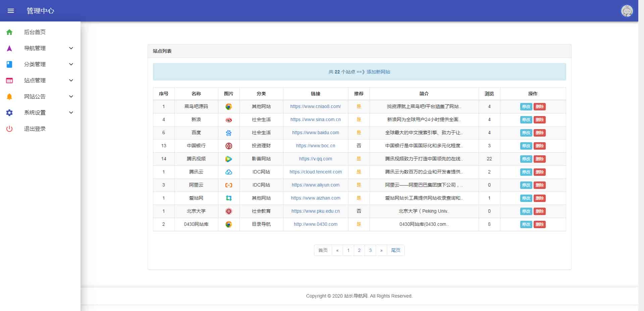Click the red power logout icon
The height and width of the screenshot is (311, 644).
pos(9,129)
